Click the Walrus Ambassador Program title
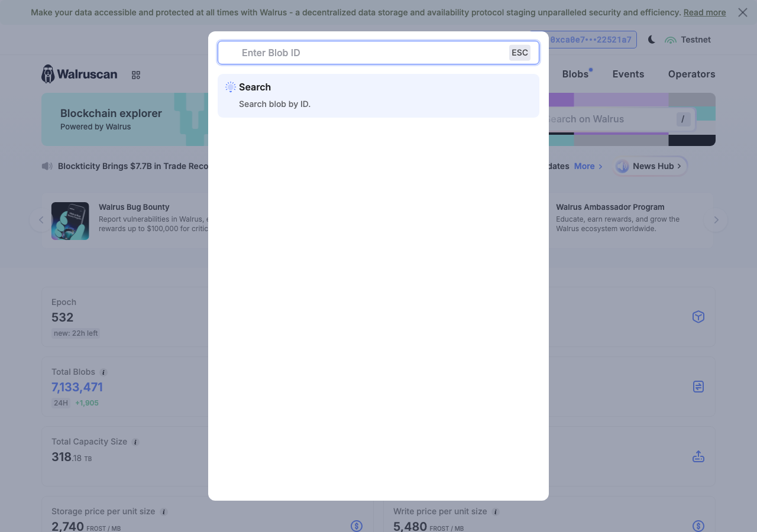Screen dimensions: 757x532 tap(610, 207)
